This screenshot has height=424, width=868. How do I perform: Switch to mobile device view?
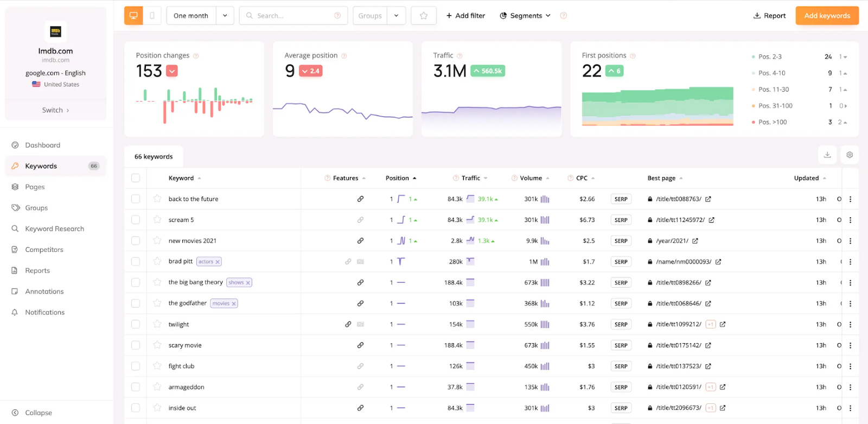coord(152,16)
